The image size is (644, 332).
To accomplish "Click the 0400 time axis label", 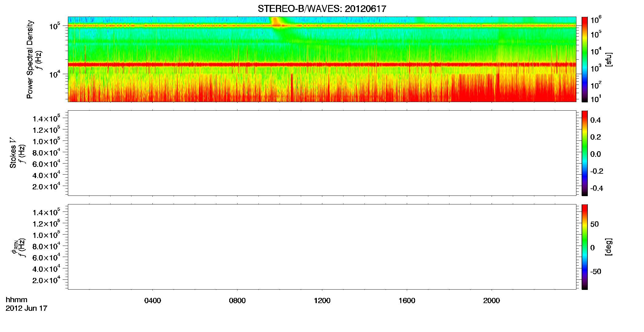I will point(152,301).
